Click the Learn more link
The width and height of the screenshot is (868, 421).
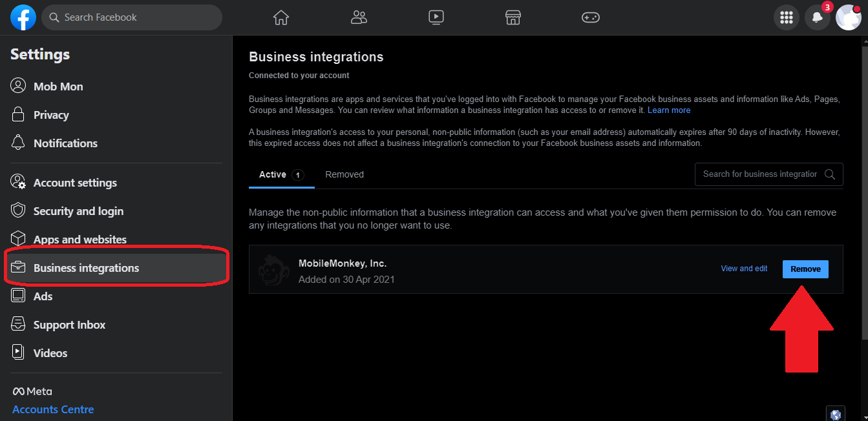coord(669,110)
